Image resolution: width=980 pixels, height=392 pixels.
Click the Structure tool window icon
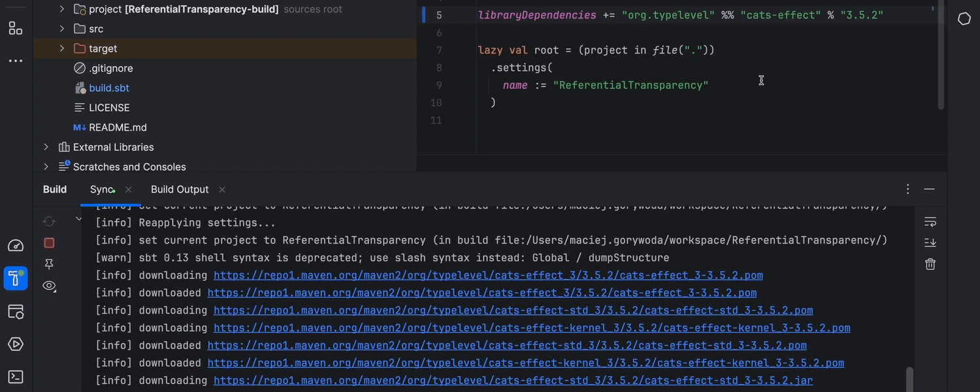click(x=15, y=28)
